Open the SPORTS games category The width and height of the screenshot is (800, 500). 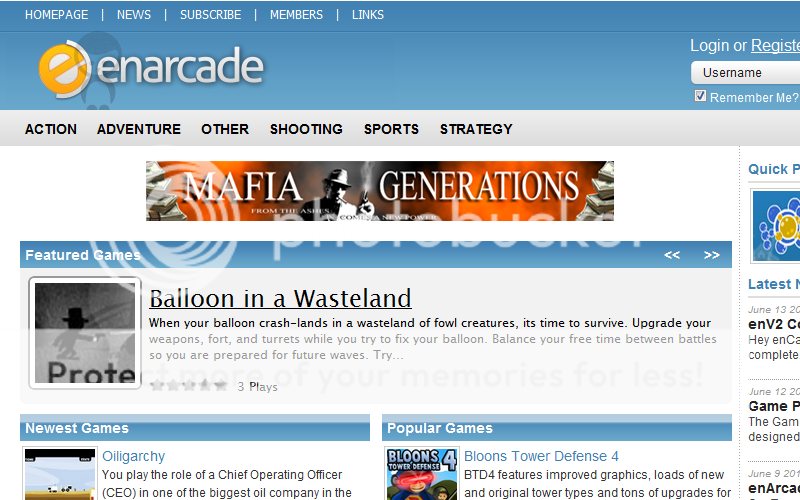click(x=391, y=129)
